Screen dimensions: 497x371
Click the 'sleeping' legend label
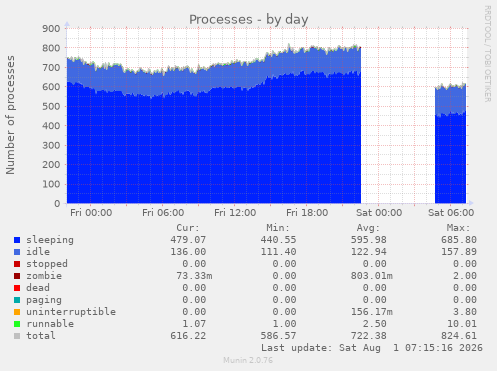(x=50, y=240)
